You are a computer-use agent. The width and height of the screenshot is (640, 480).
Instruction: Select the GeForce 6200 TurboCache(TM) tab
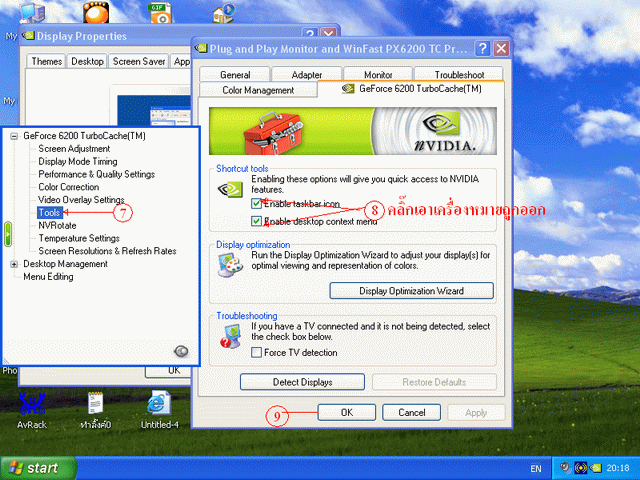tap(411, 89)
